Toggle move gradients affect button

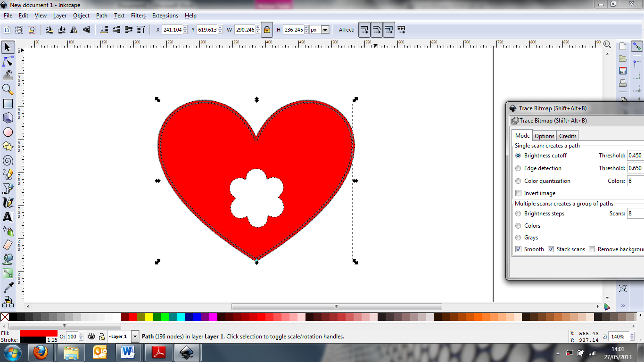click(x=389, y=30)
